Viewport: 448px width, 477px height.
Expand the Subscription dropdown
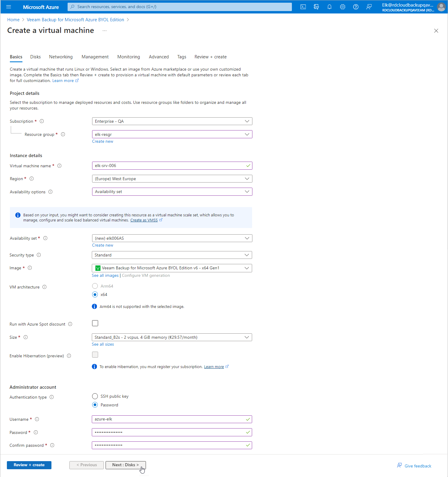point(172,121)
